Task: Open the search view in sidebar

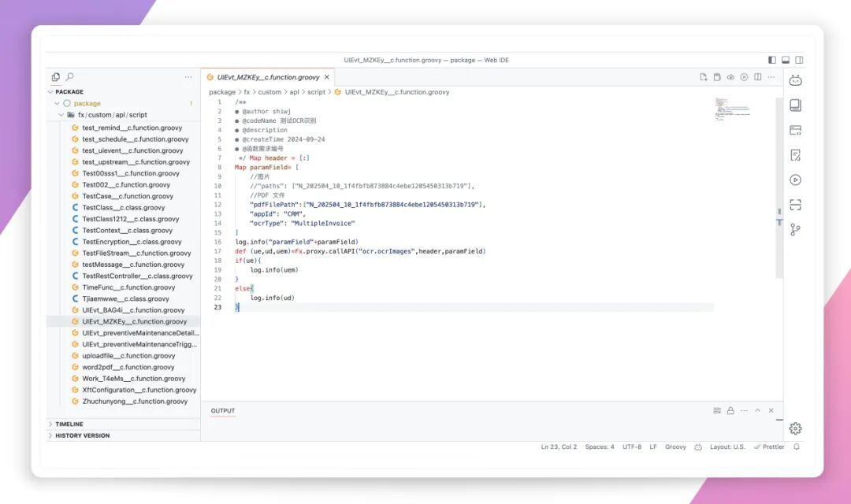Action: coord(69,77)
